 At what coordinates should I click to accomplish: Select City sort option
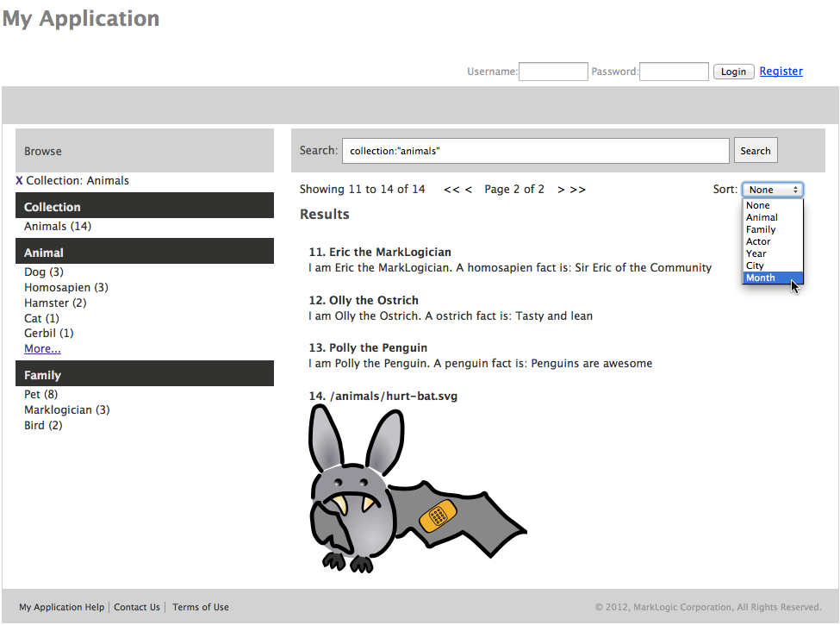click(755, 266)
